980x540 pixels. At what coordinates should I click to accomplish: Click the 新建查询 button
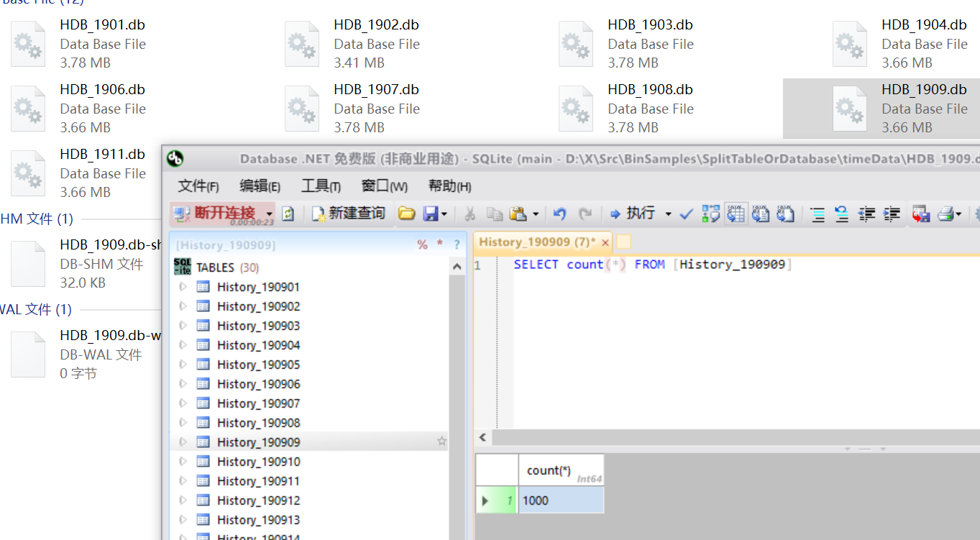coord(349,214)
